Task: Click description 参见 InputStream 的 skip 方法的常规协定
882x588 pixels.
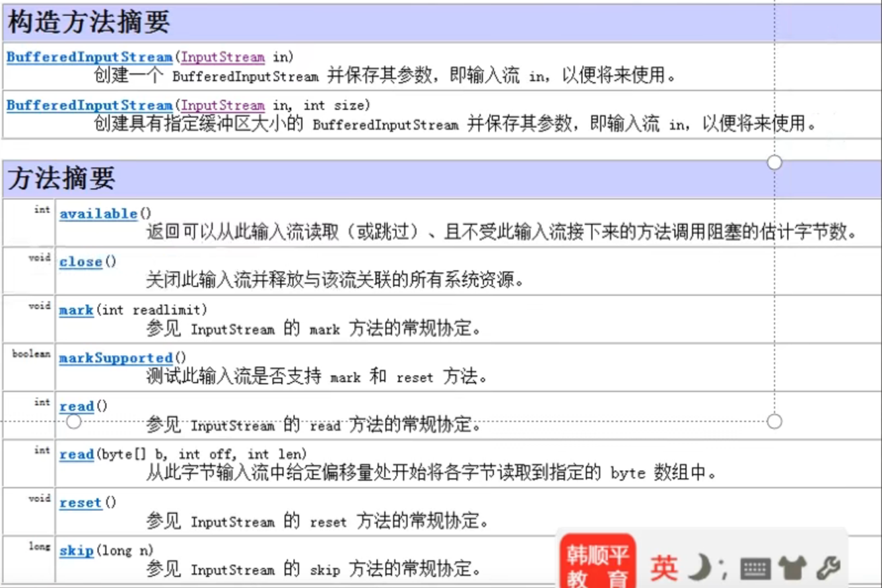Action: pos(313,569)
